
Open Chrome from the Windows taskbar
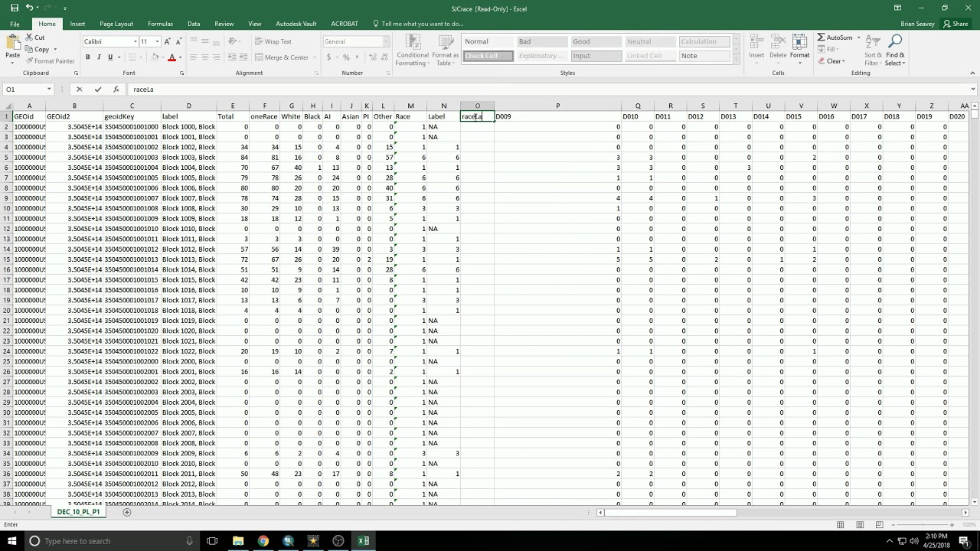point(263,541)
